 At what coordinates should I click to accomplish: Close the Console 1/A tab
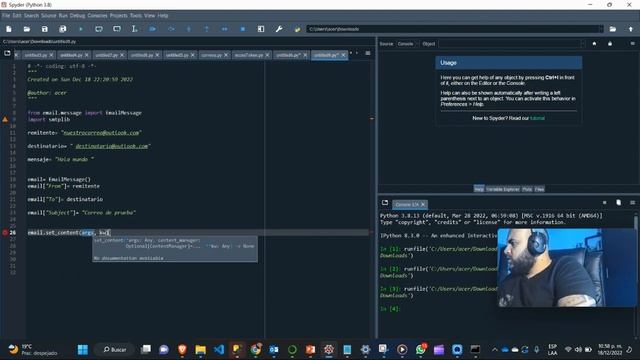(x=423, y=204)
